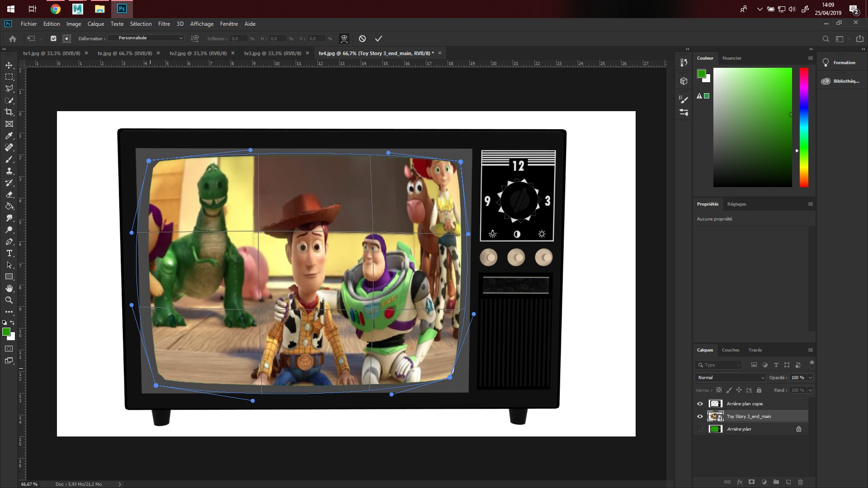
Task: Open the Déformation preset dropdown
Action: pyautogui.click(x=146, y=38)
